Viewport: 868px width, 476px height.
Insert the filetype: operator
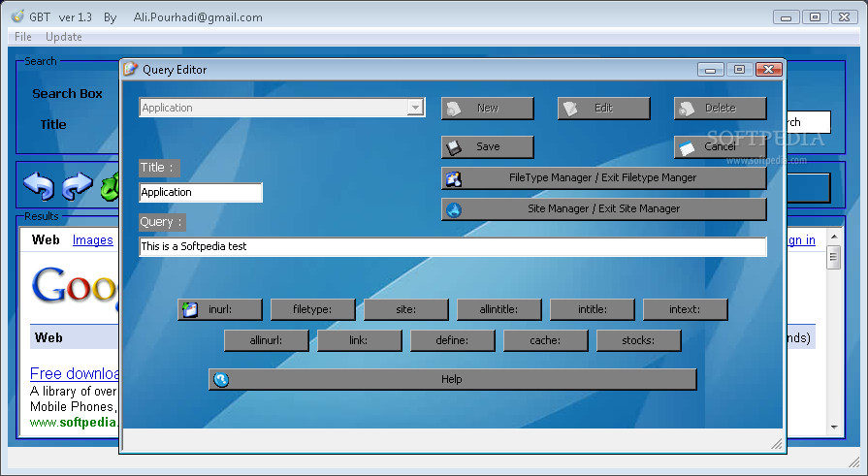tap(312, 309)
